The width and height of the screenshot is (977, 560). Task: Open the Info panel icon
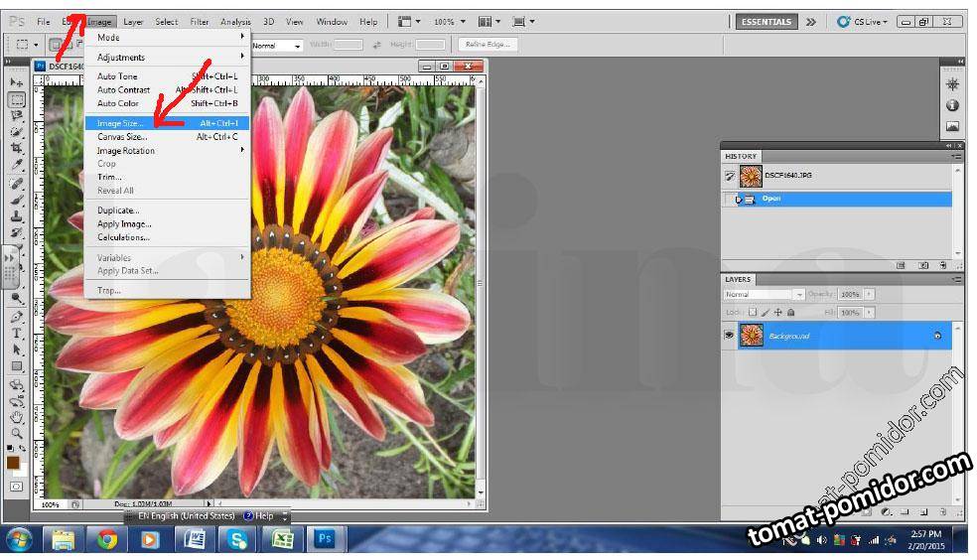[x=952, y=105]
